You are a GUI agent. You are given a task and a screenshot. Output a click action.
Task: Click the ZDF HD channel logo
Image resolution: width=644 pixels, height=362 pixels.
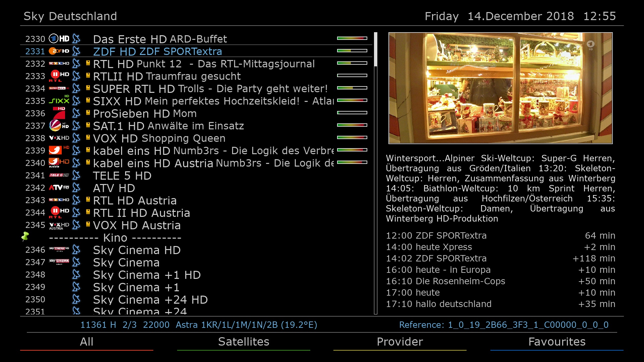59,51
